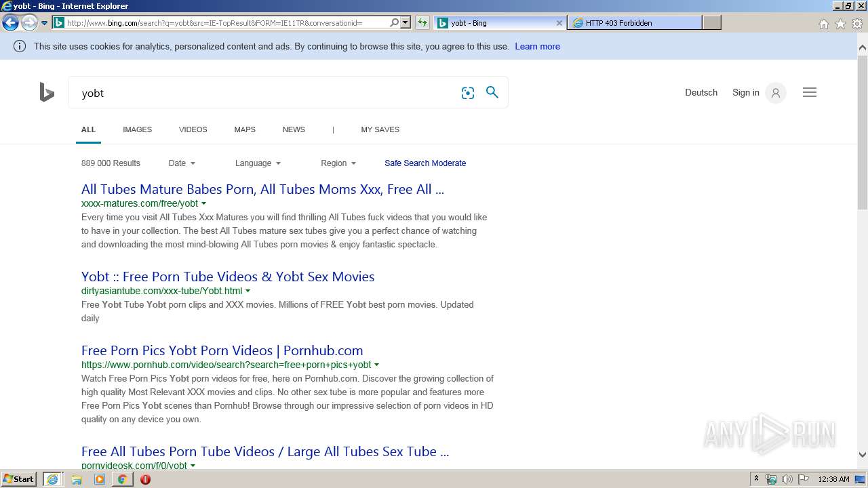
Task: Expand the address bar autocomplete dropdown
Action: 406,23
